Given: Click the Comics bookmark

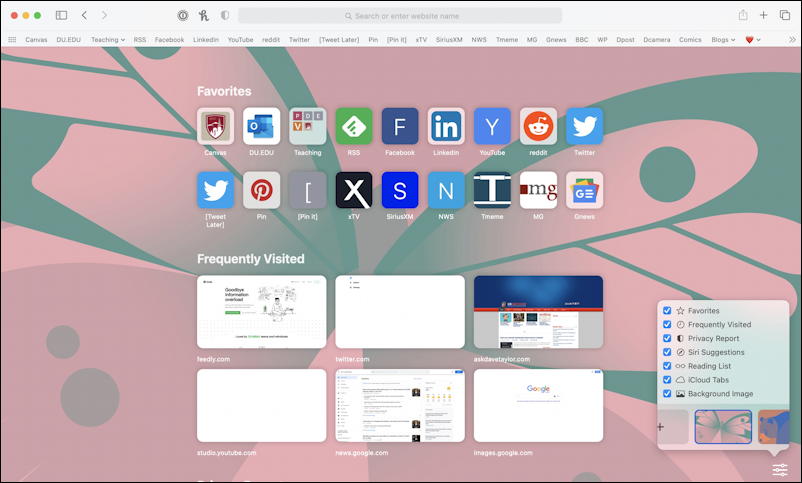Looking at the screenshot, I should pos(690,39).
